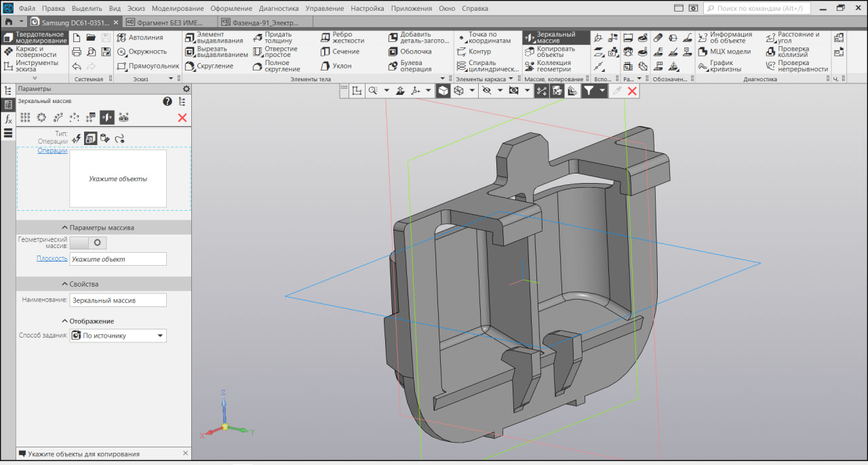The height and width of the screenshot is (465, 868).
Task: Open the Способ задания По источнику dropdown
Action: (118, 336)
